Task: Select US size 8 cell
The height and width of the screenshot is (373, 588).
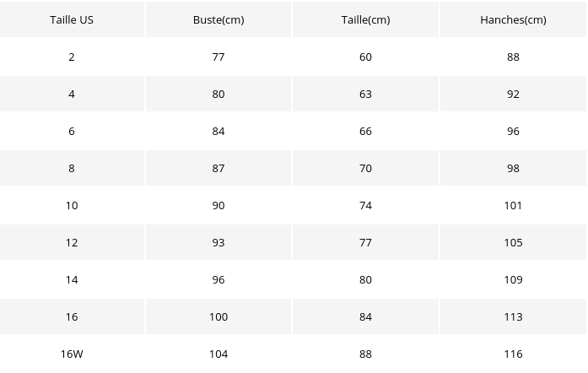Action: [72, 169]
